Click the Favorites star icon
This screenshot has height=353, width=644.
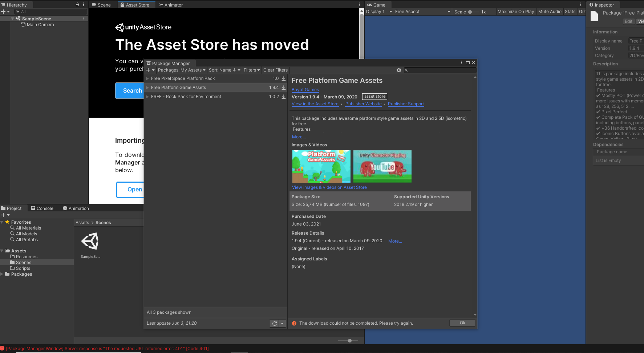(x=7, y=222)
